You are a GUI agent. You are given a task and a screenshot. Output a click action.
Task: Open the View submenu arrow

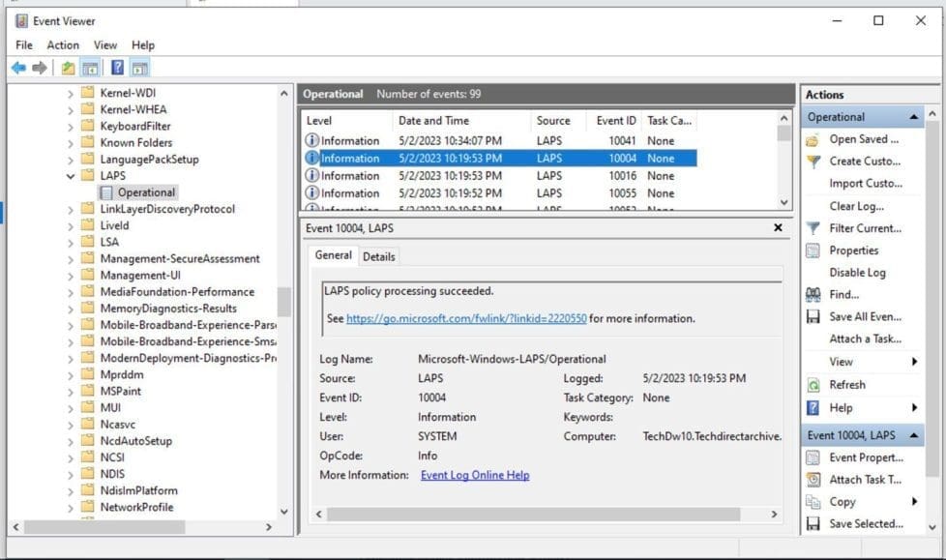[914, 362]
